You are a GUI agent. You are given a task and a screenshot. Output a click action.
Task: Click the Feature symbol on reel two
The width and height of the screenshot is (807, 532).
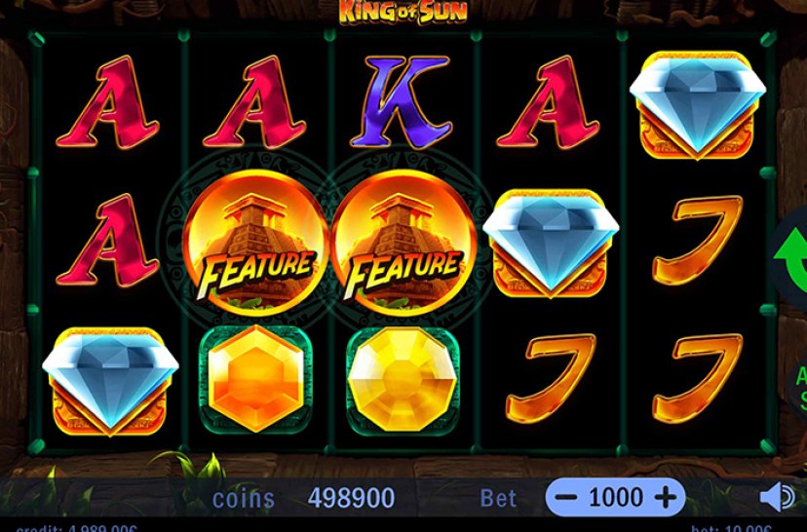[254, 242]
